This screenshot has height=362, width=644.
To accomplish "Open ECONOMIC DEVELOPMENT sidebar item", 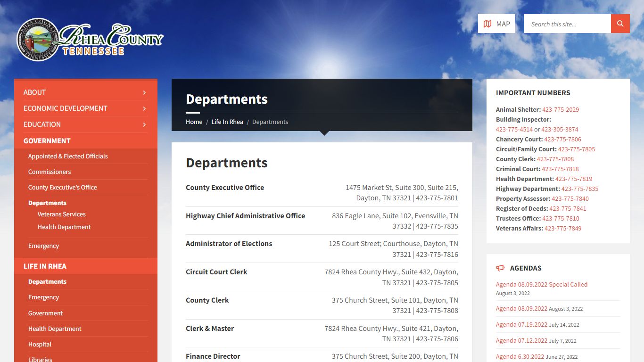I will 66,108.
